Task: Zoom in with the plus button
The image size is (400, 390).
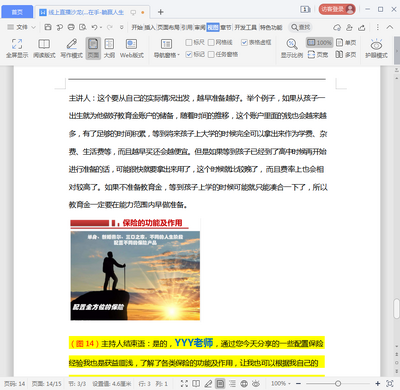Action: 378,383
